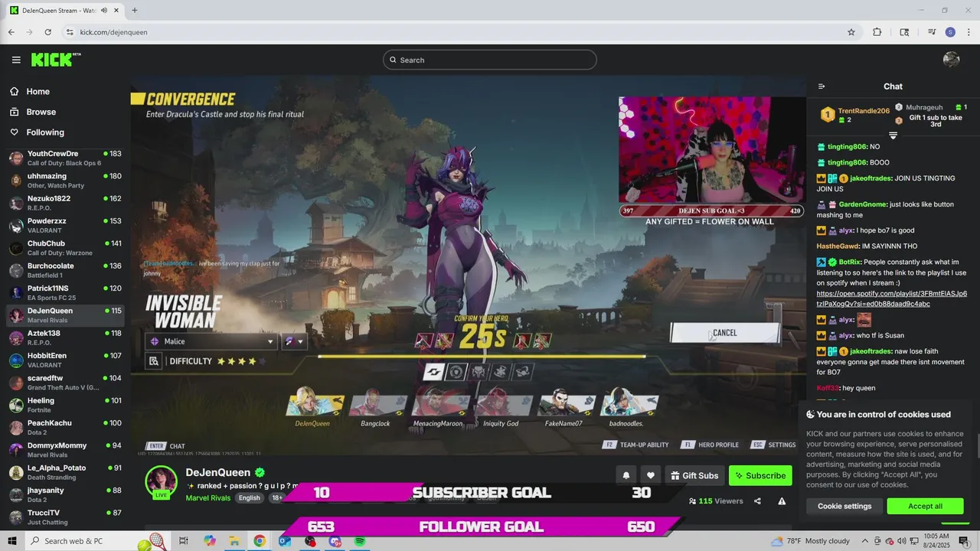980x551 pixels.
Task: Open TrucciTV channel in sidebar
Action: (65, 517)
